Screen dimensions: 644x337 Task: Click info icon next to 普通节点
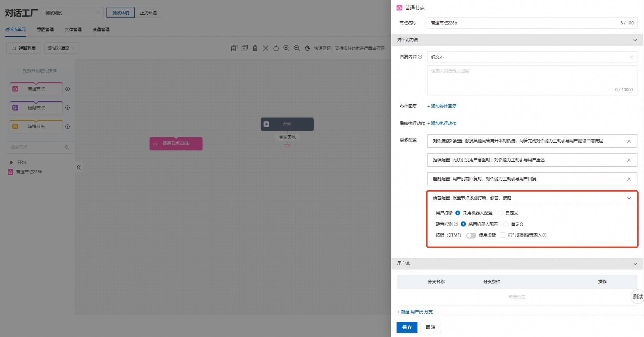tap(67, 89)
